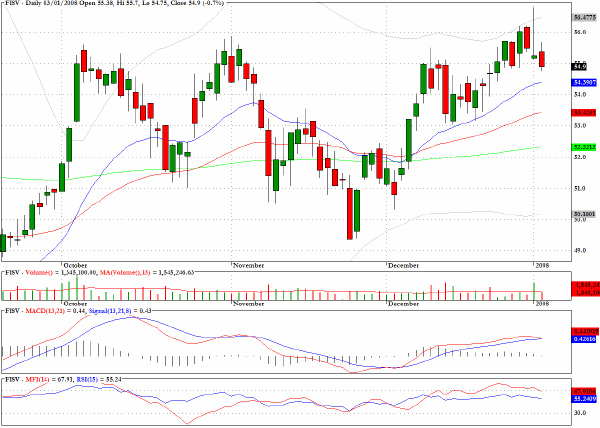The image size is (600, 428).
Task: Select the green 52.3212 moving average tag
Action: [x=585, y=147]
